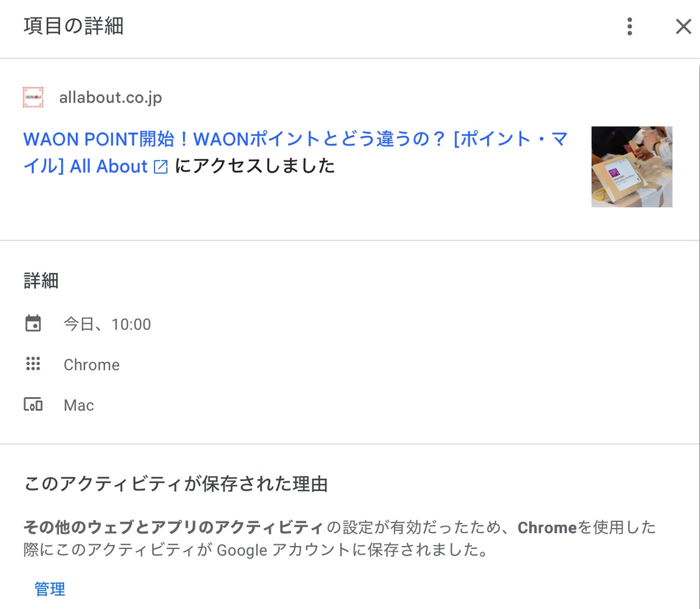The height and width of the screenshot is (609, 700).
Task: Click the bold Chrome word in explanation
Action: (x=547, y=527)
